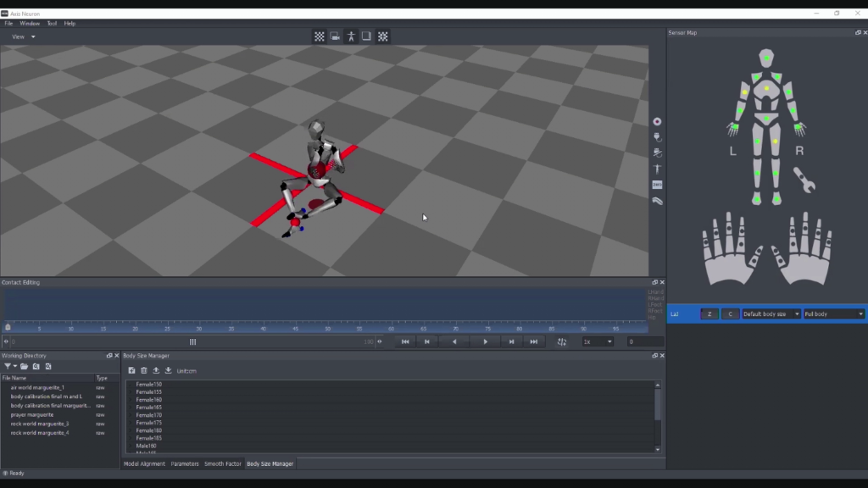Switch to the Model Alignment tab
Image resolution: width=868 pixels, height=488 pixels.
[144, 463]
